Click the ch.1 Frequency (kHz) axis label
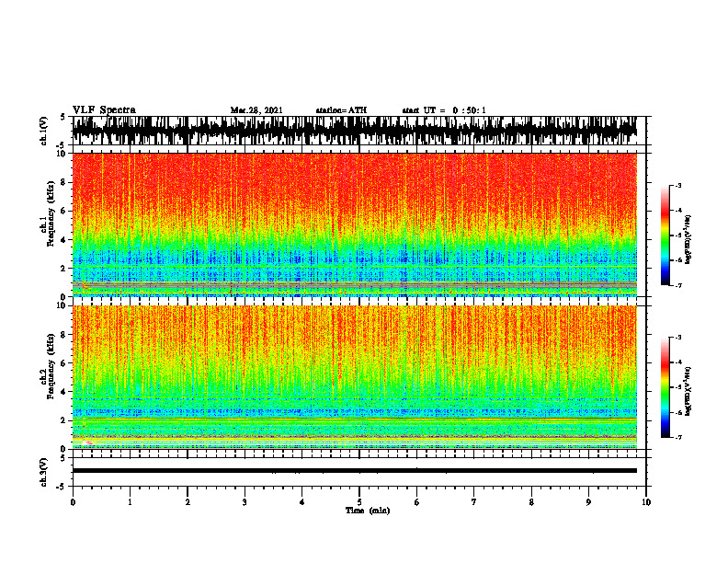Screen dimensions: 728x563 (51, 214)
